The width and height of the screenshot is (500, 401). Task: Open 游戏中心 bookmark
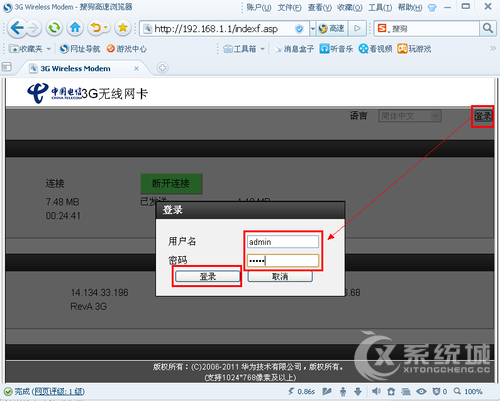point(127,49)
